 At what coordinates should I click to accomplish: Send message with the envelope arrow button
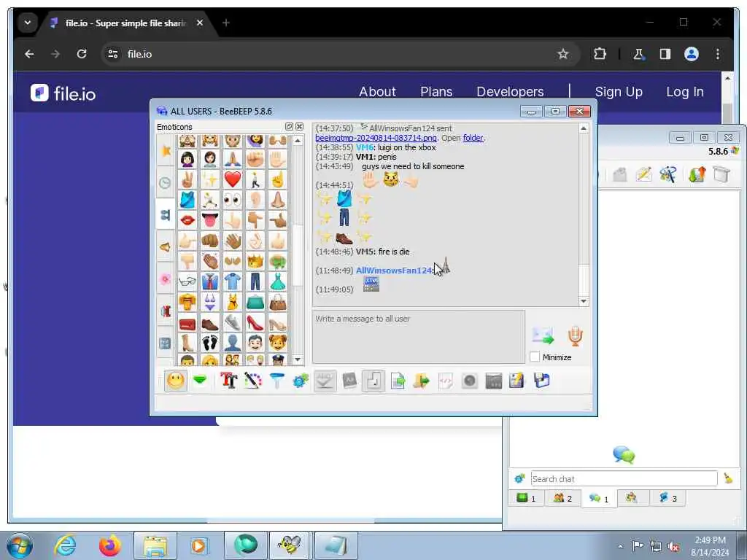click(543, 336)
